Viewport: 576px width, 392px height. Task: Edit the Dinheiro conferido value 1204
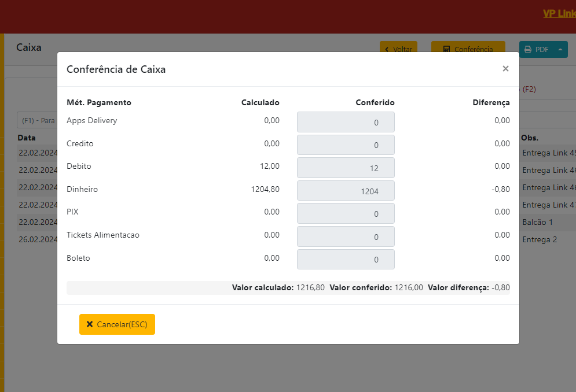coord(346,191)
